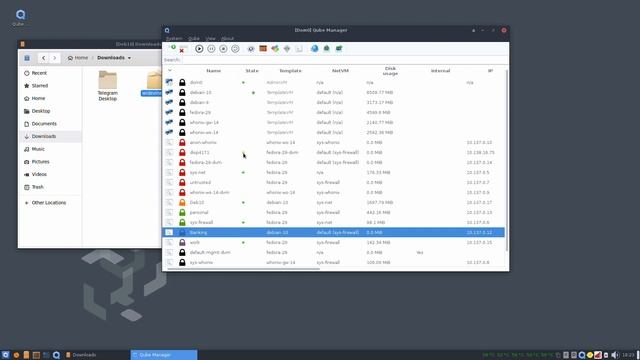Screen dimensions: 640x360
Task: Select the whonix-gw-14 template row
Action: (x=334, y=122)
